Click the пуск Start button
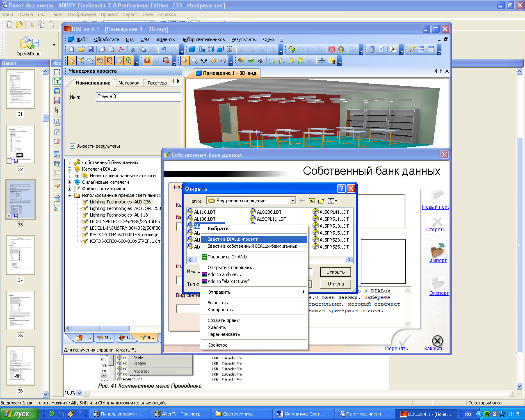Screen dimensions: 525x420 click(x=19, y=414)
